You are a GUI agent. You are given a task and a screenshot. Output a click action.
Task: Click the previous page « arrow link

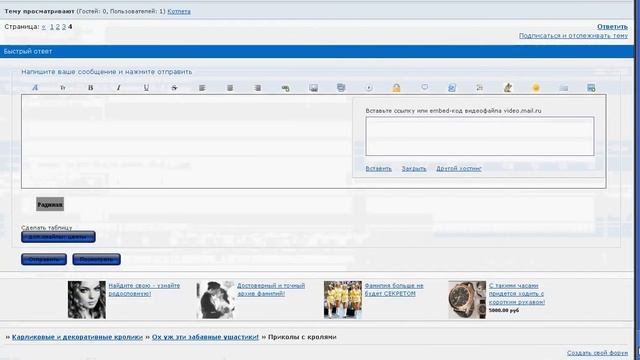tap(44, 27)
